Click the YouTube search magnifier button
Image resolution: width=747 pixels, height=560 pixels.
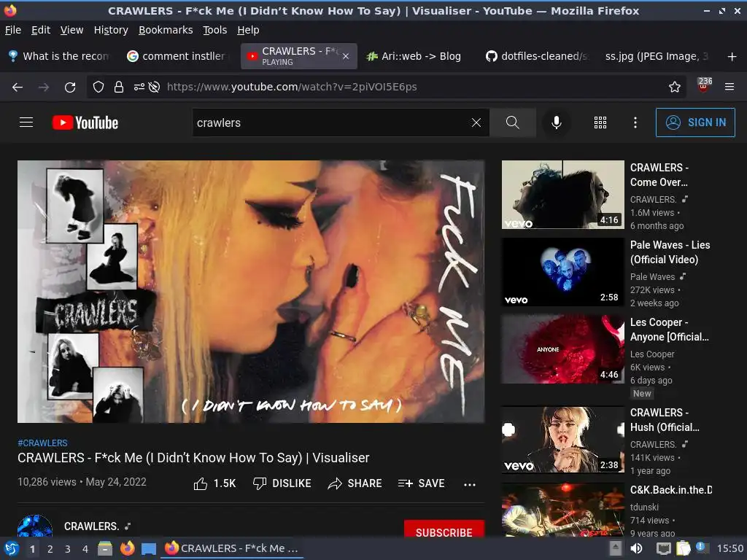[513, 122]
